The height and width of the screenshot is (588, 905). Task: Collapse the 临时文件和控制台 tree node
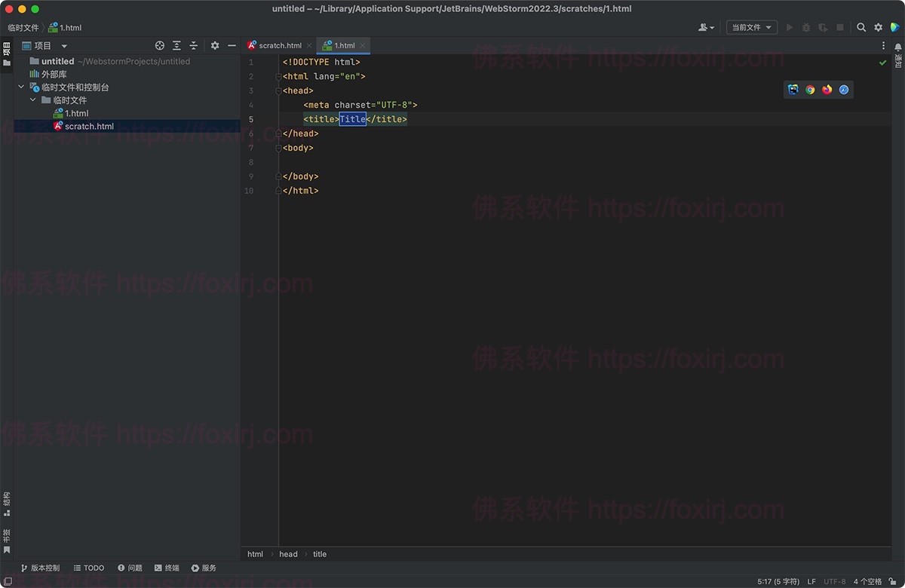pos(21,86)
